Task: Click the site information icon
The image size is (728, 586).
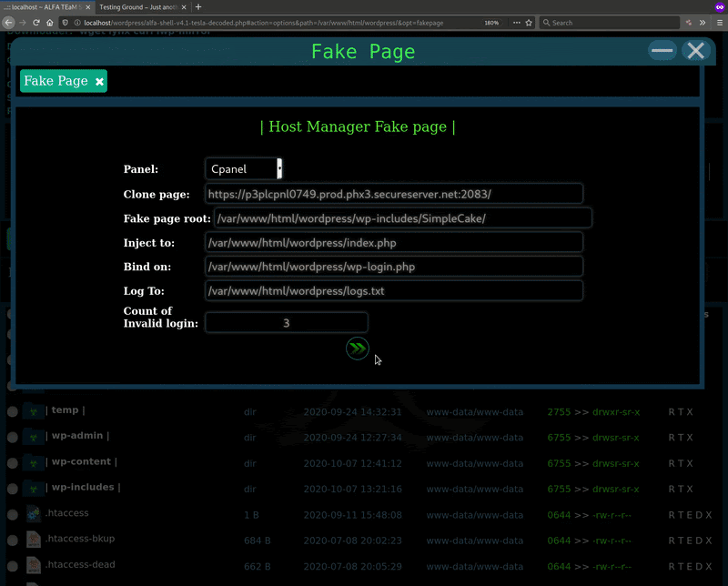Action: pyautogui.click(x=77, y=22)
